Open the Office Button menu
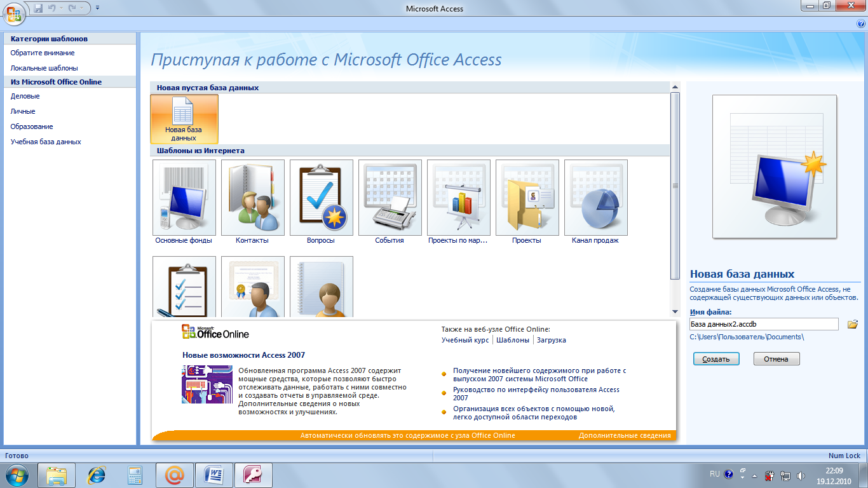The width and height of the screenshot is (868, 488). click(x=13, y=13)
